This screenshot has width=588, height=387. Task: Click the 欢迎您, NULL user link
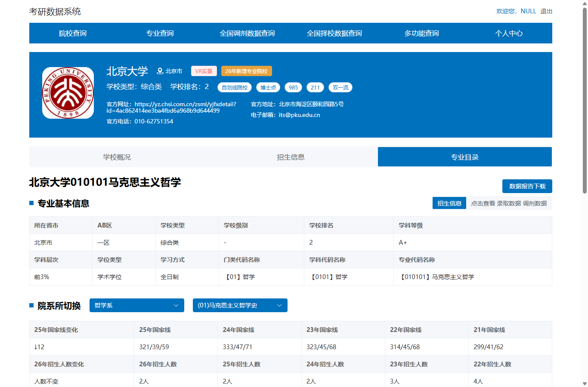pos(516,11)
